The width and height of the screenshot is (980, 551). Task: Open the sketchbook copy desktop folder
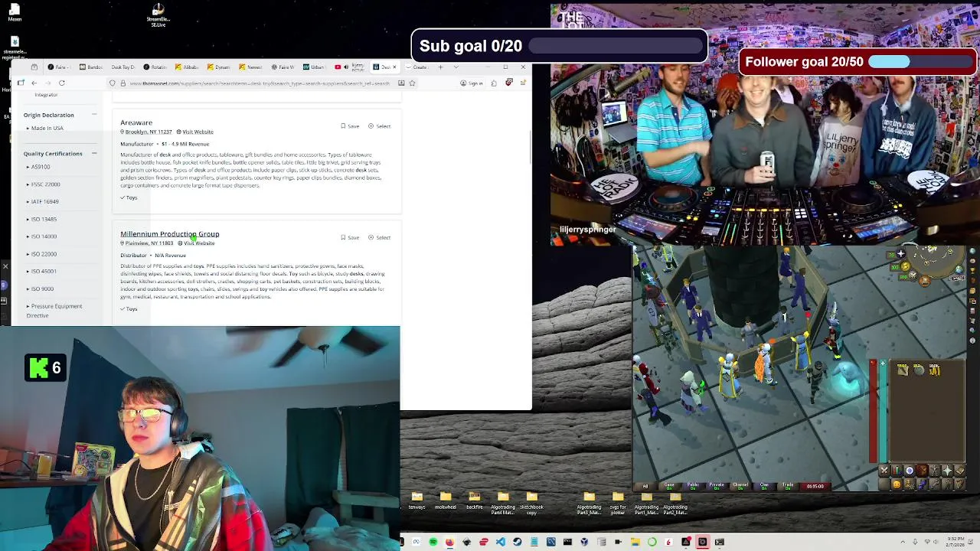point(531,501)
